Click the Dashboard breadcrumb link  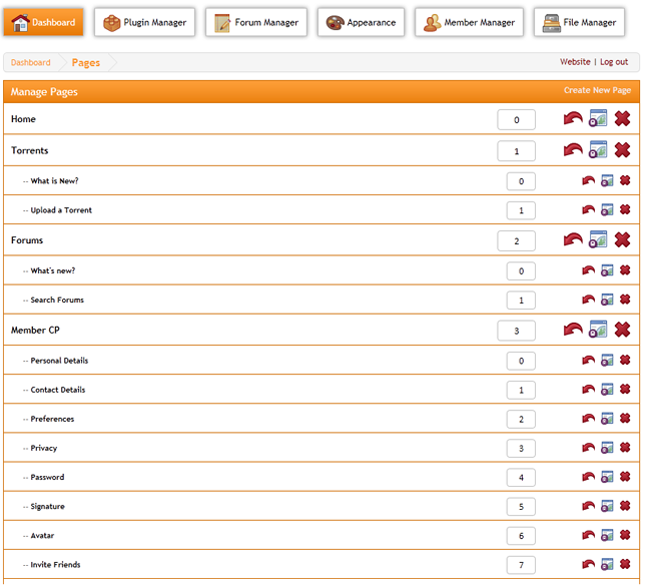pos(31,62)
